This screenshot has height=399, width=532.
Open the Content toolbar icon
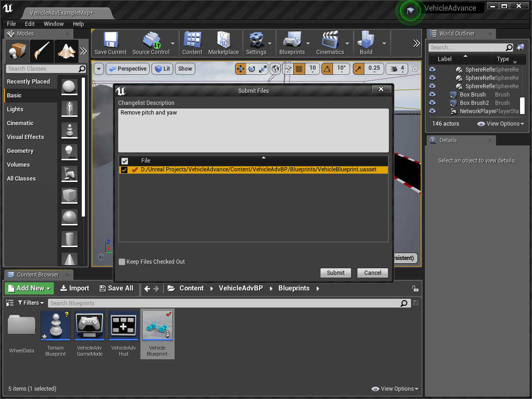[x=192, y=43]
